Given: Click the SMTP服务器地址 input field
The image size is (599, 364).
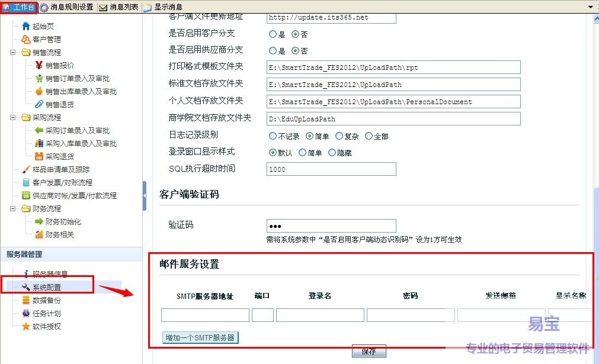Looking at the screenshot, I should click(x=205, y=315).
